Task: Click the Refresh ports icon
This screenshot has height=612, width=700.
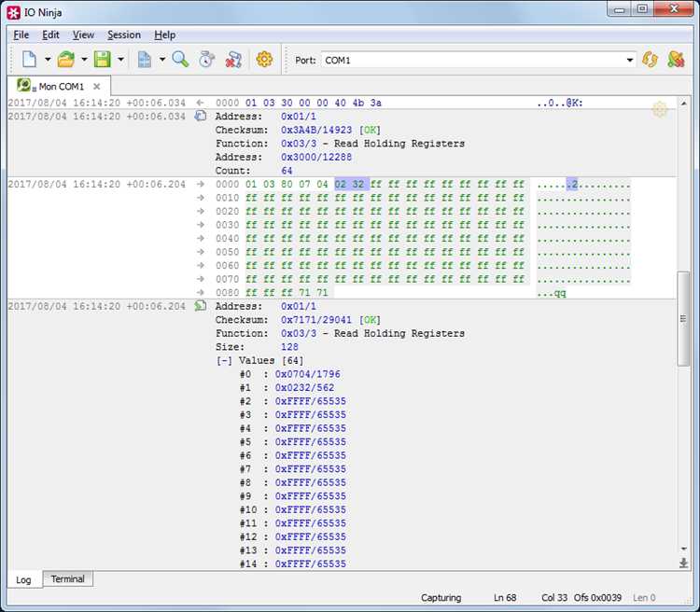Action: click(650, 60)
